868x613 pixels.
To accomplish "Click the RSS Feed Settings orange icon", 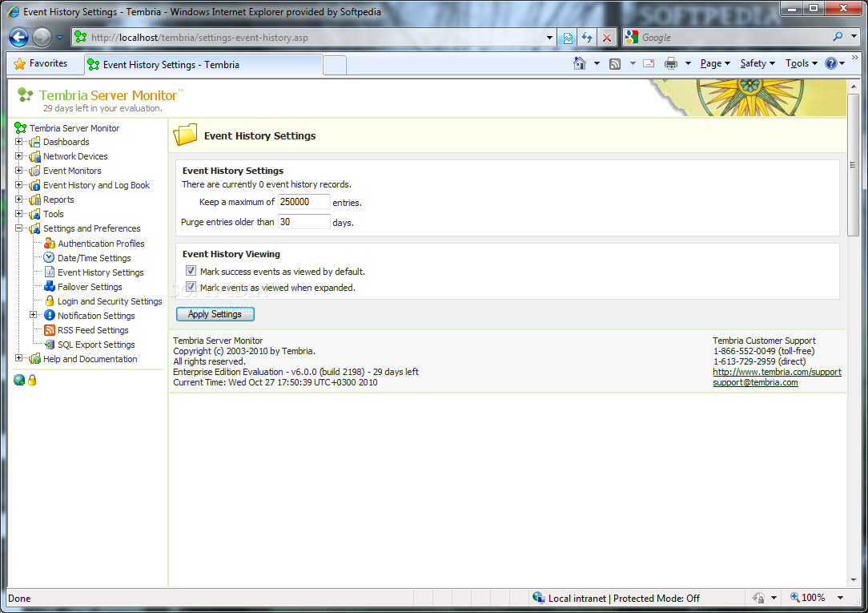I will pos(50,329).
